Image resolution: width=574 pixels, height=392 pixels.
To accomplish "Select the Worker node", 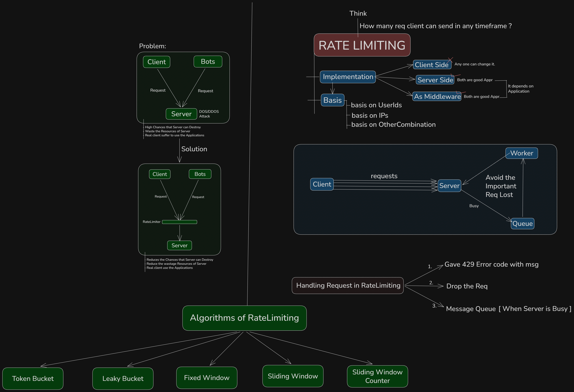I will (521, 153).
